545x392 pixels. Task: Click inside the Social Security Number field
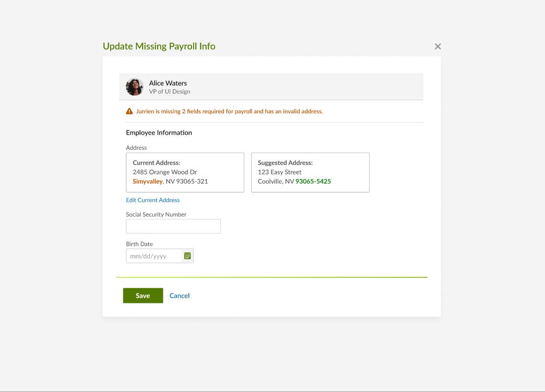tap(173, 226)
